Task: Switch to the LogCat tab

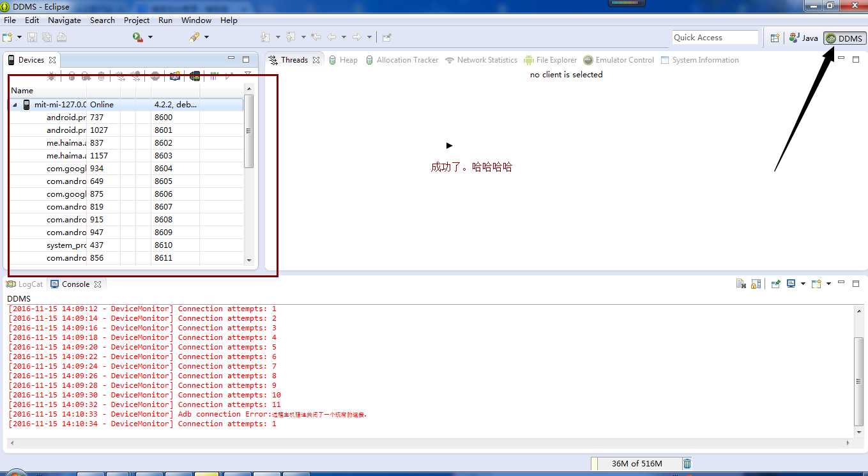Action: [24, 284]
